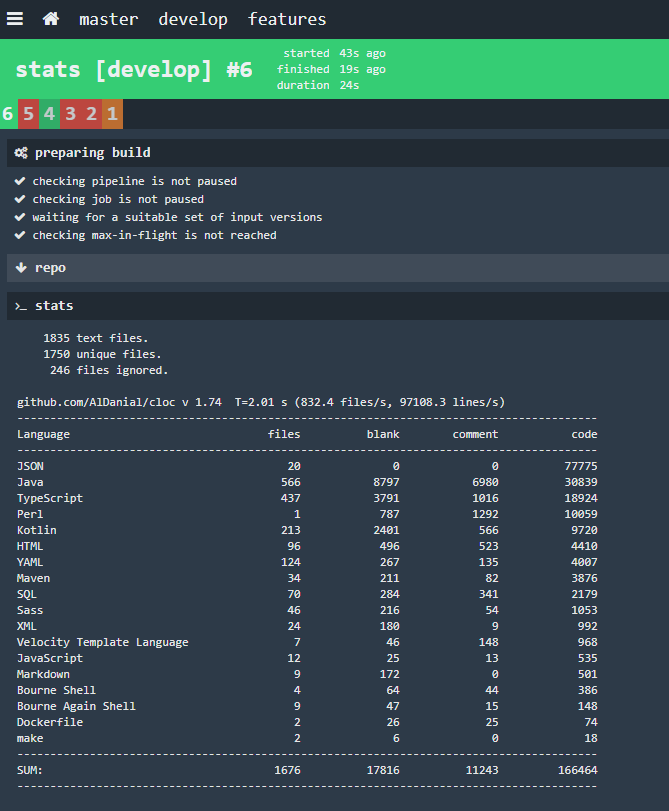Switch to the develop pipeline group

(193, 19)
